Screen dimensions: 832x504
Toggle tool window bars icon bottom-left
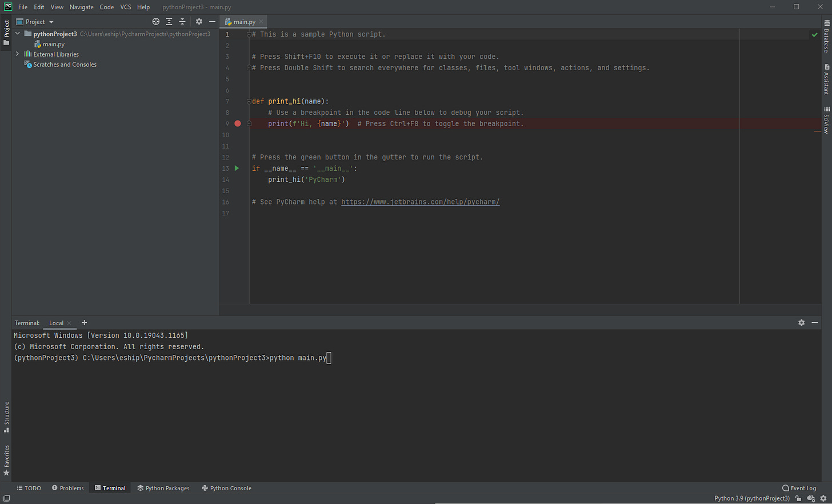click(6, 498)
